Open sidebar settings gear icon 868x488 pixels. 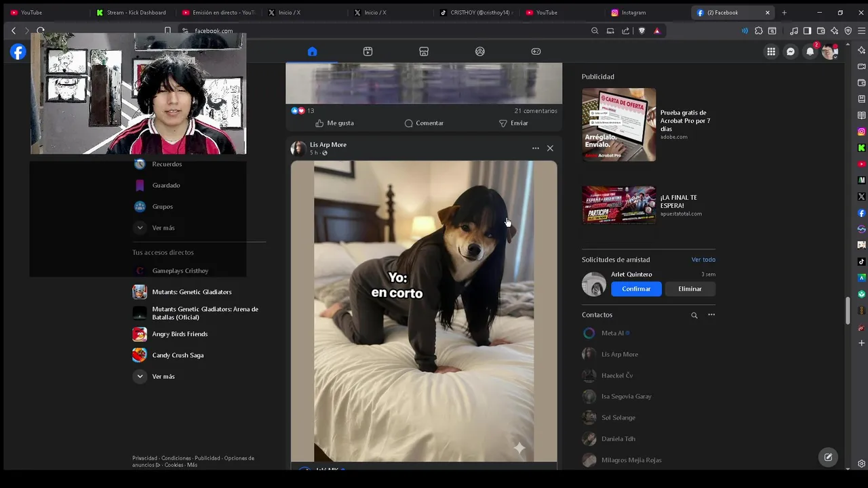click(862, 464)
